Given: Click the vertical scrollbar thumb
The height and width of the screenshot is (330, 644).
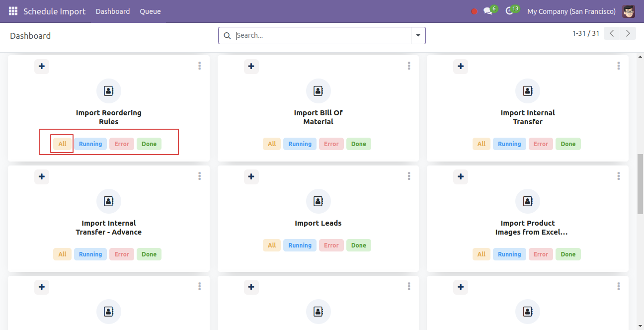Looking at the screenshot, I should (x=640, y=184).
